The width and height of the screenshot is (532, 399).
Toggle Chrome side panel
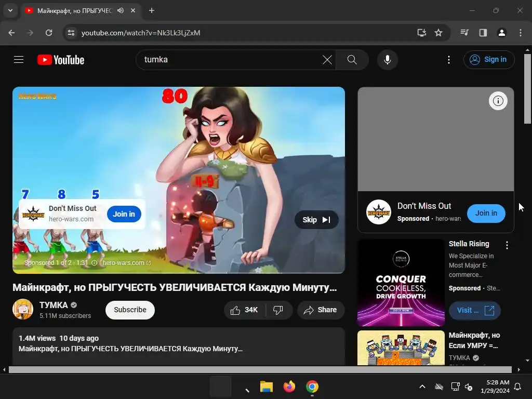tap(483, 33)
